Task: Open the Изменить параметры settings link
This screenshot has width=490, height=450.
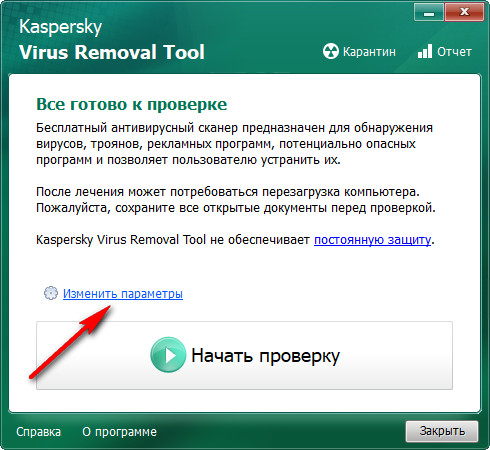Action: click(123, 294)
